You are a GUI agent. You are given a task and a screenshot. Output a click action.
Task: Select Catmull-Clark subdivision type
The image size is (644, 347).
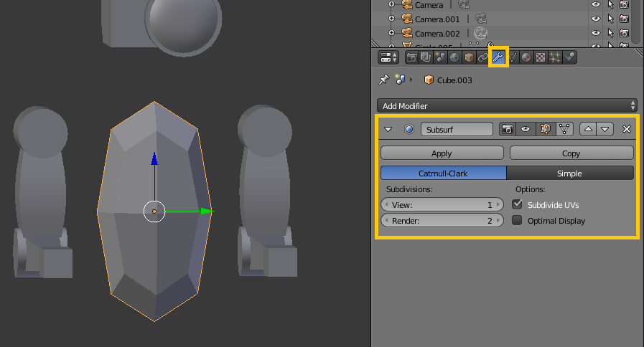tap(443, 173)
